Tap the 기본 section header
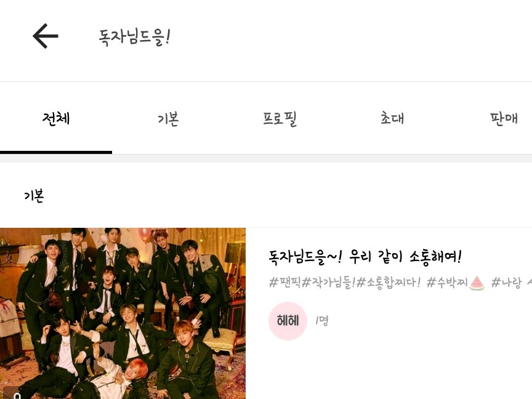This screenshot has width=532, height=399. coord(34,196)
